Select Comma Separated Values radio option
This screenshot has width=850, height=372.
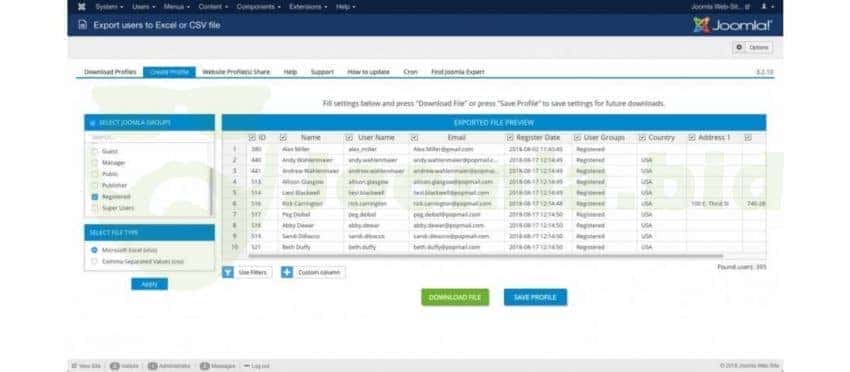(94, 261)
